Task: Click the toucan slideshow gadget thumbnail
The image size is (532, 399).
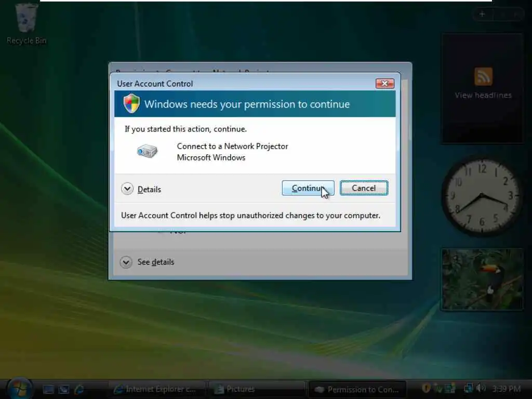Action: 482,279
